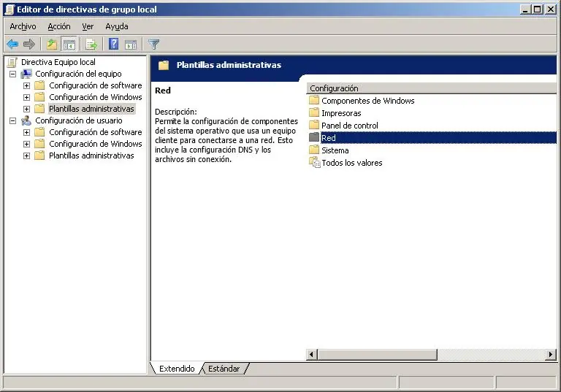The height and width of the screenshot is (392, 561).
Task: Collapse the Configuración de usuario node
Action: [13, 121]
